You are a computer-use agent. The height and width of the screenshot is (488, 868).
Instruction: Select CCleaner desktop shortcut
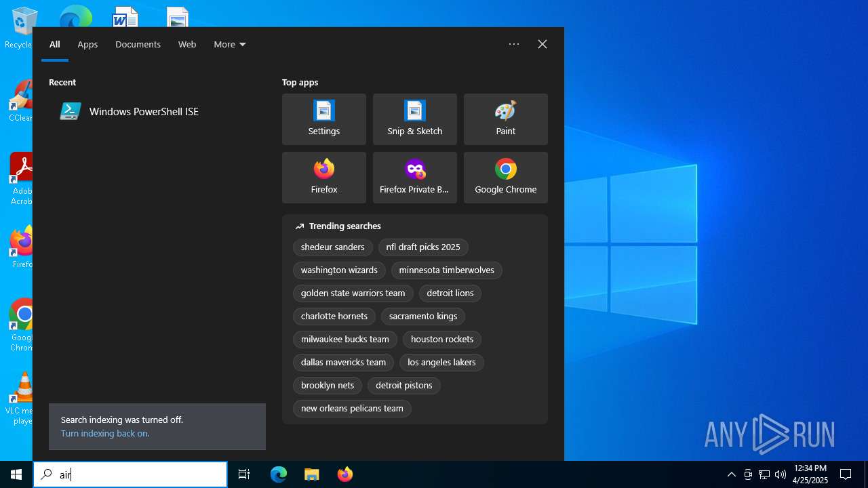point(20,100)
